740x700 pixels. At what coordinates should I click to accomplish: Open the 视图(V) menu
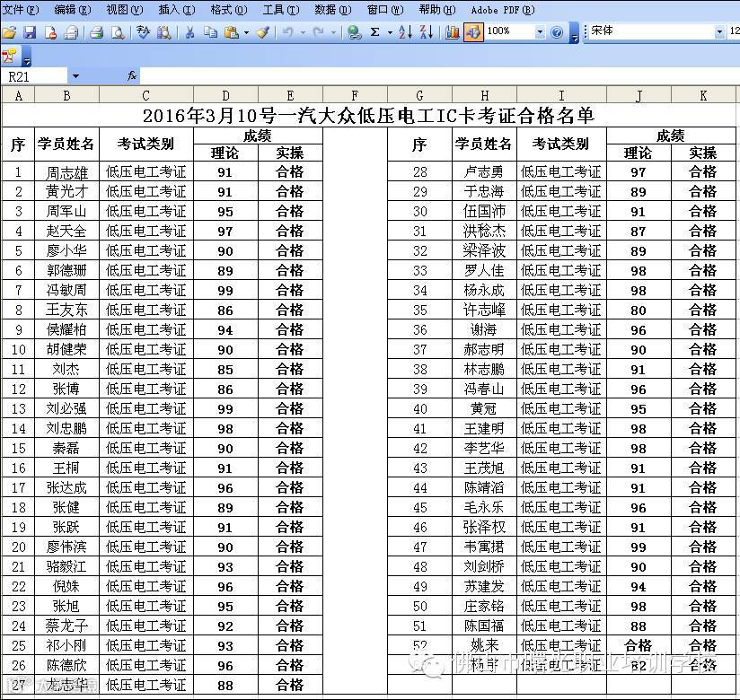click(x=125, y=10)
